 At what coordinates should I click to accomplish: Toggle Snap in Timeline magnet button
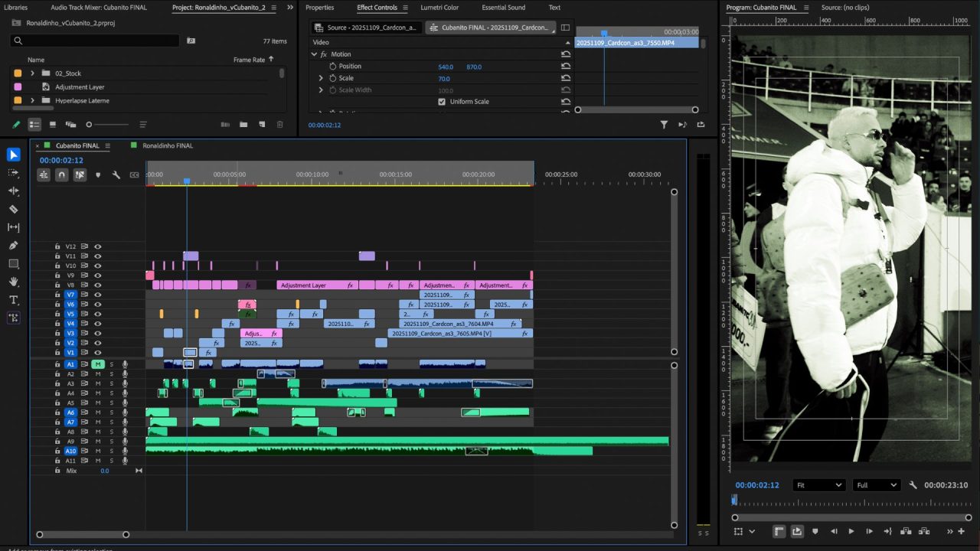pyautogui.click(x=62, y=175)
